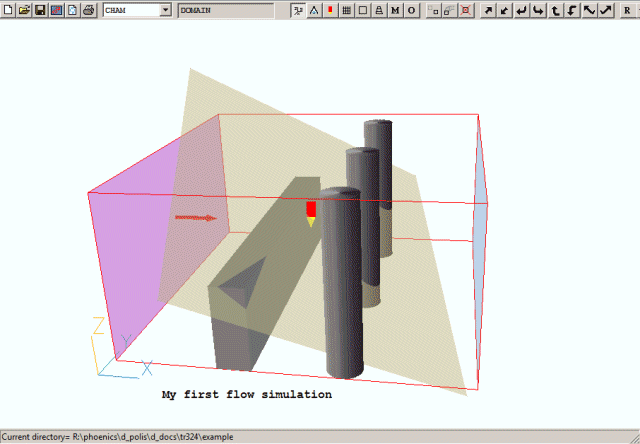Click the New file icon

click(8, 10)
